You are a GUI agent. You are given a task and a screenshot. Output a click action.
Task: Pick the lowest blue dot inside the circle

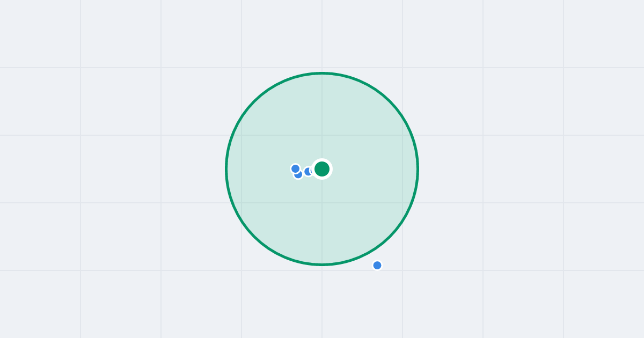tap(298, 174)
